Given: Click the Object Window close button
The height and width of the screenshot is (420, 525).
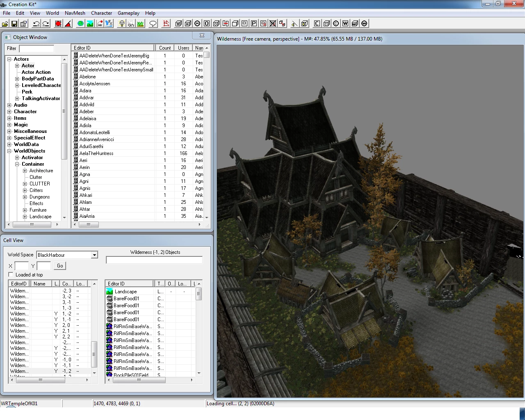Looking at the screenshot, I should [202, 36].
